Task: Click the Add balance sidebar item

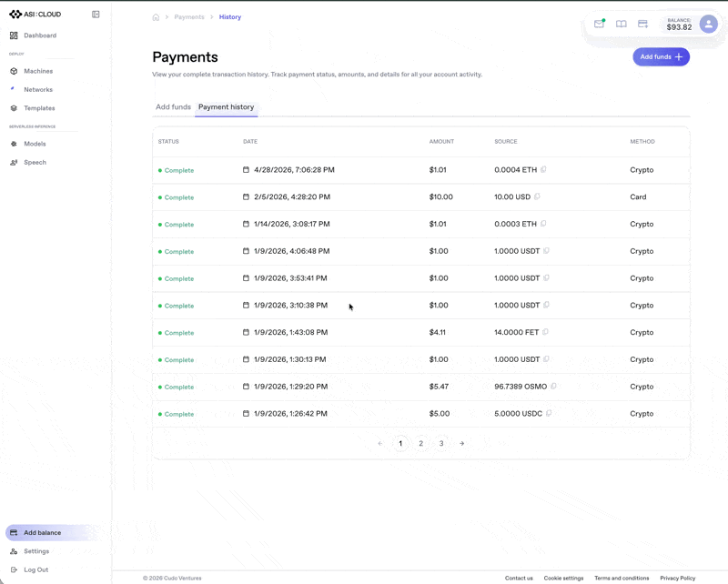Action: [x=52, y=532]
